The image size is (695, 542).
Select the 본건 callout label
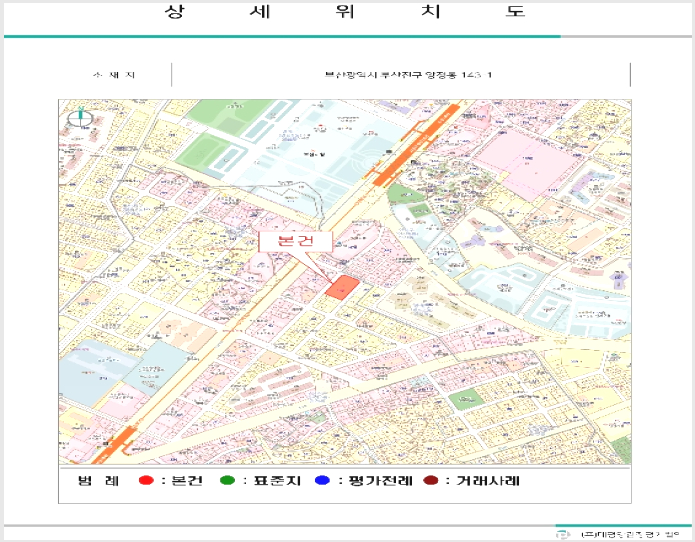(295, 242)
